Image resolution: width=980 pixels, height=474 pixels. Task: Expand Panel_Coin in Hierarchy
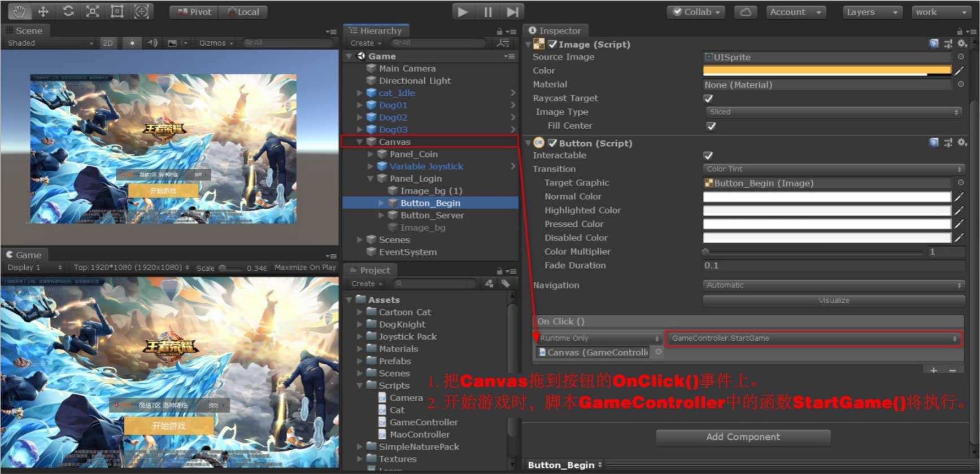pyautogui.click(x=371, y=154)
